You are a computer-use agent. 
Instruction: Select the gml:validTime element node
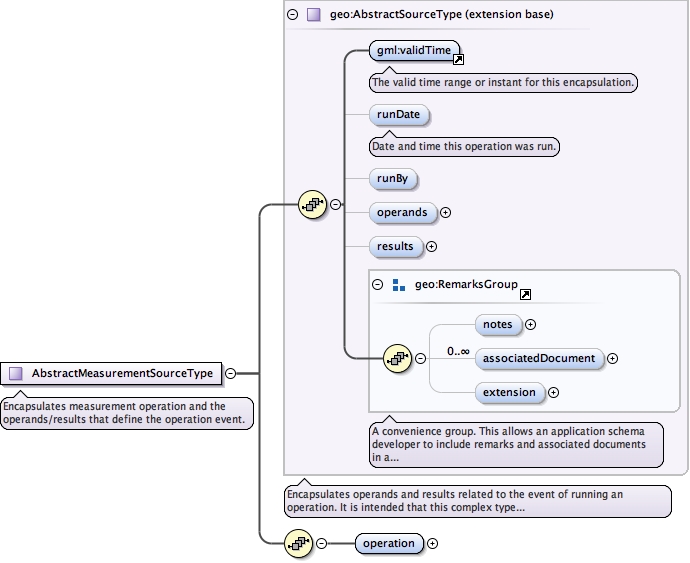412,50
